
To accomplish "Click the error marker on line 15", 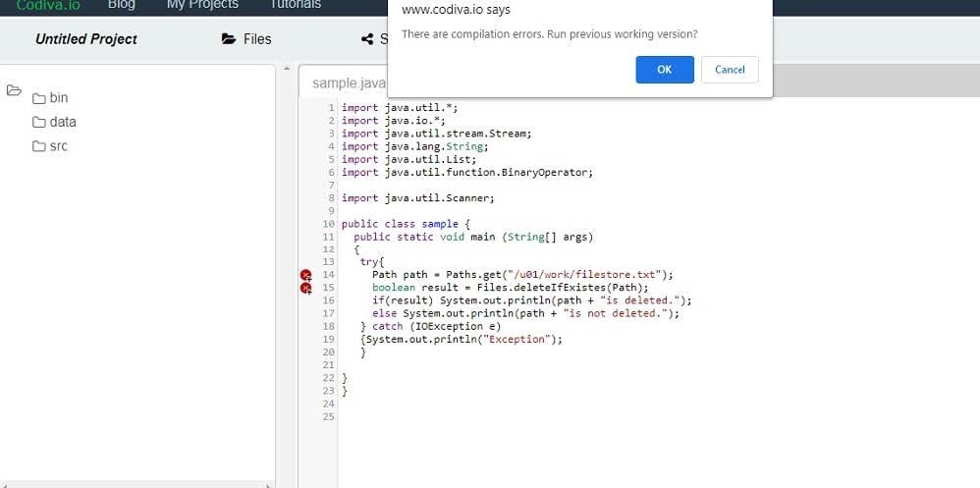I will [305, 288].
